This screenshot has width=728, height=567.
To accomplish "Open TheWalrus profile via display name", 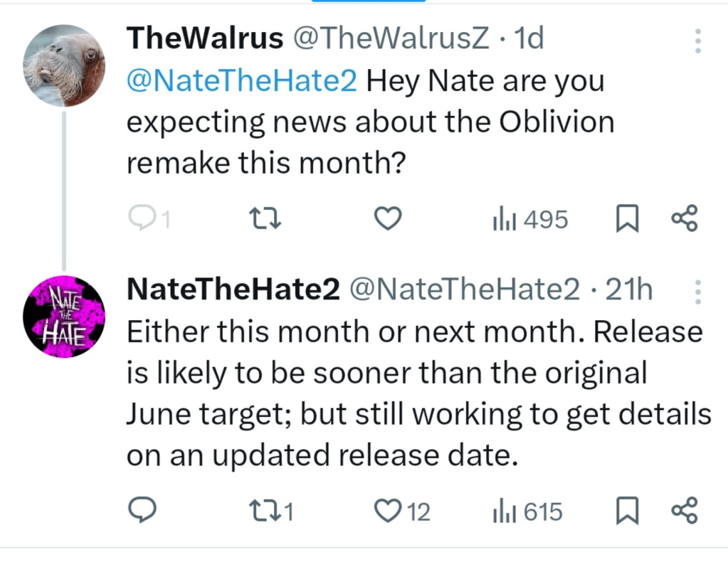I will pos(204,39).
